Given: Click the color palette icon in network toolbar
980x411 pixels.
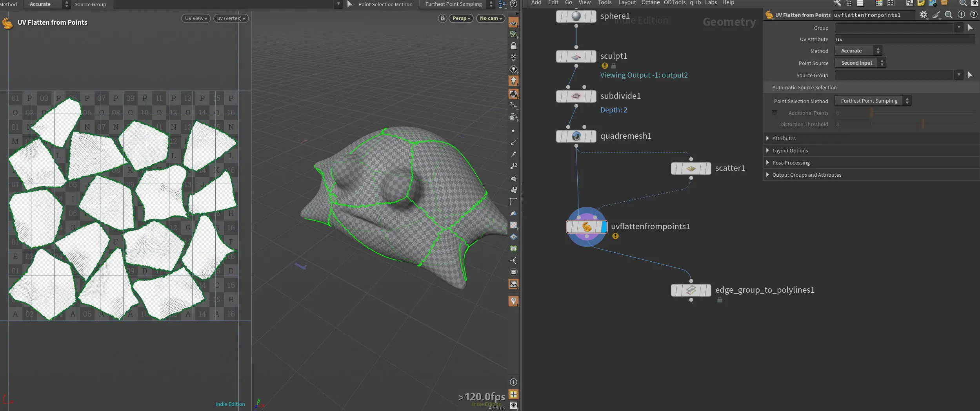Looking at the screenshot, I should click(879, 3).
